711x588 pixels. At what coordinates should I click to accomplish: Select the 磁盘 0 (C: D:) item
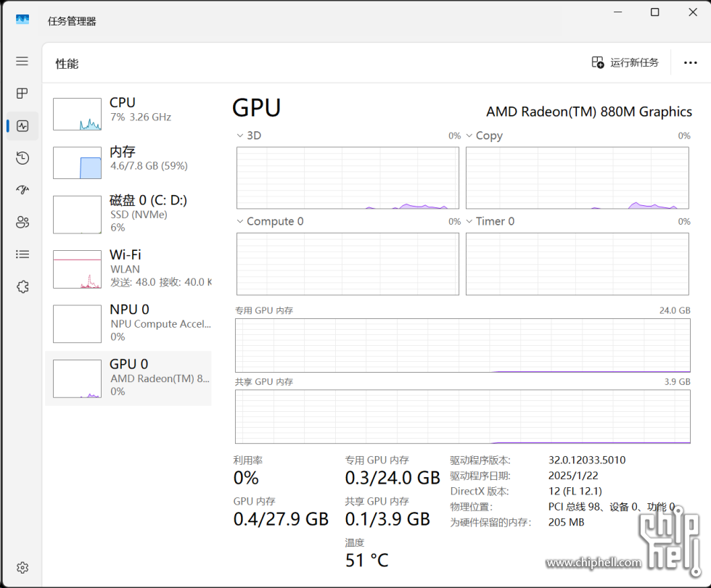128,215
